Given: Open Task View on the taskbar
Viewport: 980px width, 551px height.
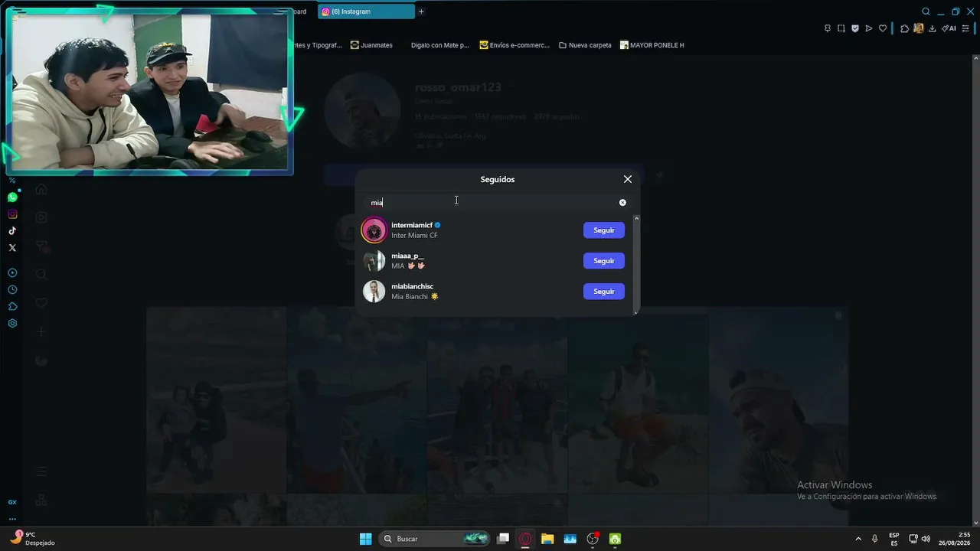Looking at the screenshot, I should (x=503, y=539).
